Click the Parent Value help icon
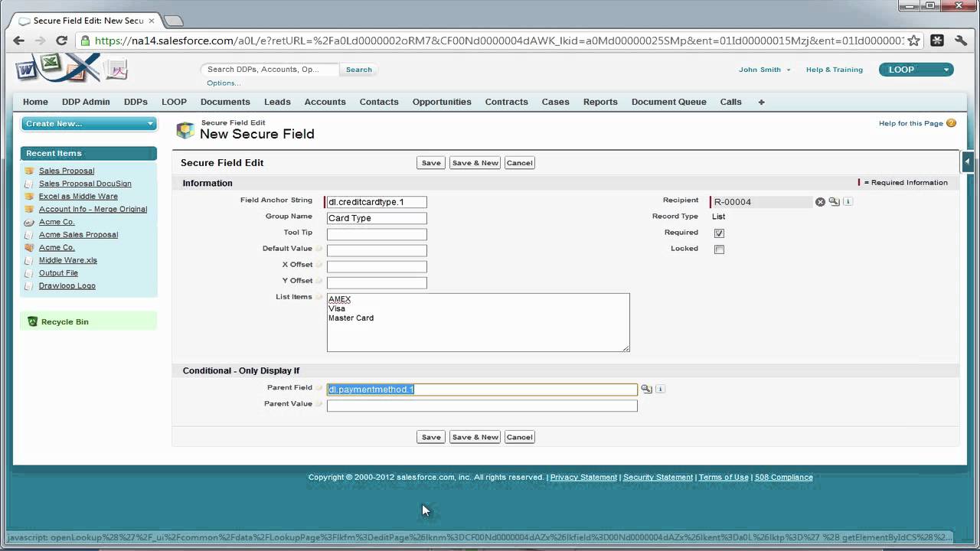The image size is (980, 551). pyautogui.click(x=319, y=404)
